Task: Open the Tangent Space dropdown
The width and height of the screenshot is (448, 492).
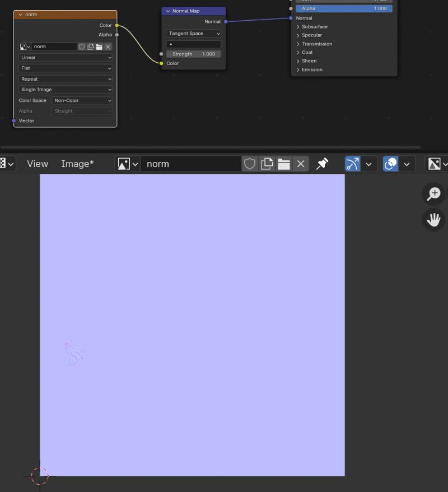Action: point(193,33)
